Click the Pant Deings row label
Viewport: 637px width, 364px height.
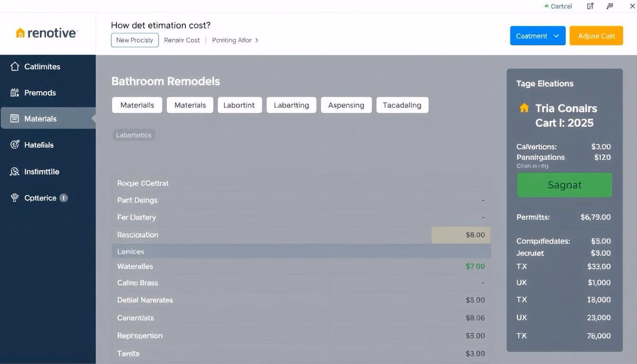[x=137, y=200]
